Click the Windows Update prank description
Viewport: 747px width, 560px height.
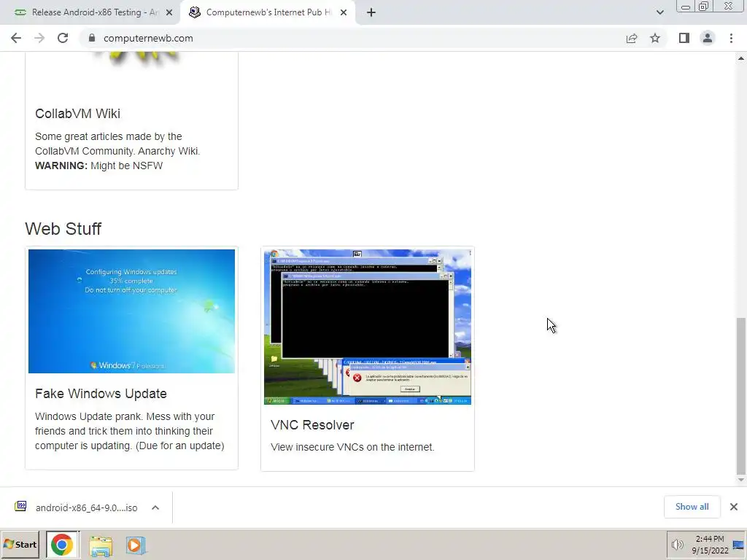(x=130, y=431)
